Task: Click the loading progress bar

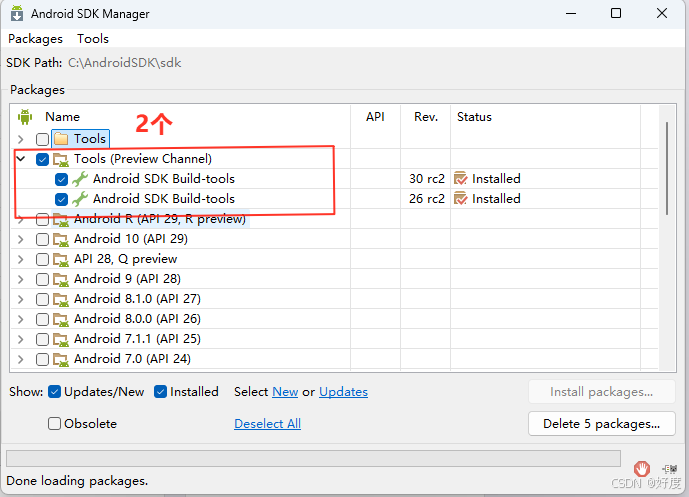Action: [x=313, y=458]
